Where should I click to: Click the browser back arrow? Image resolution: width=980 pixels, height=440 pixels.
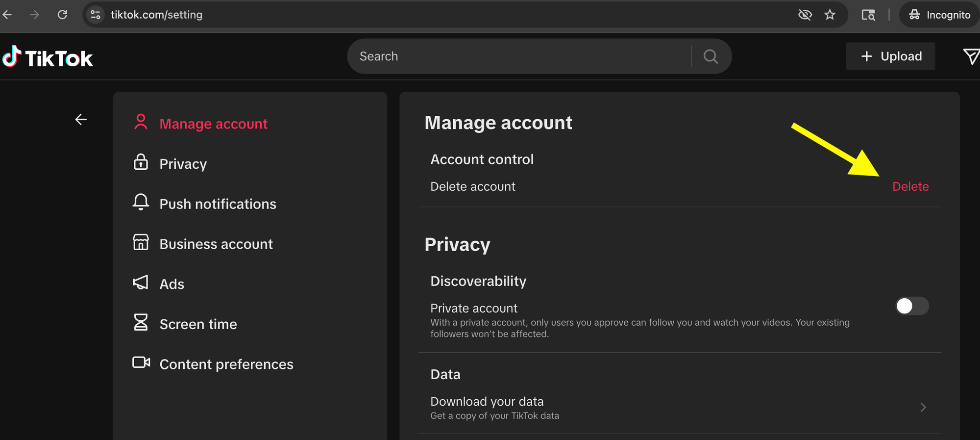coord(7,15)
